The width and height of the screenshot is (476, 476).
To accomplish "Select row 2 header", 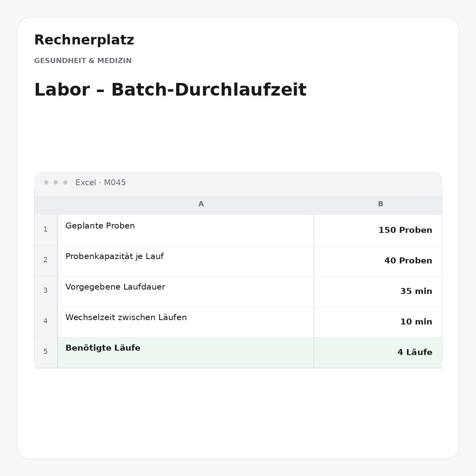I will [x=46, y=261].
